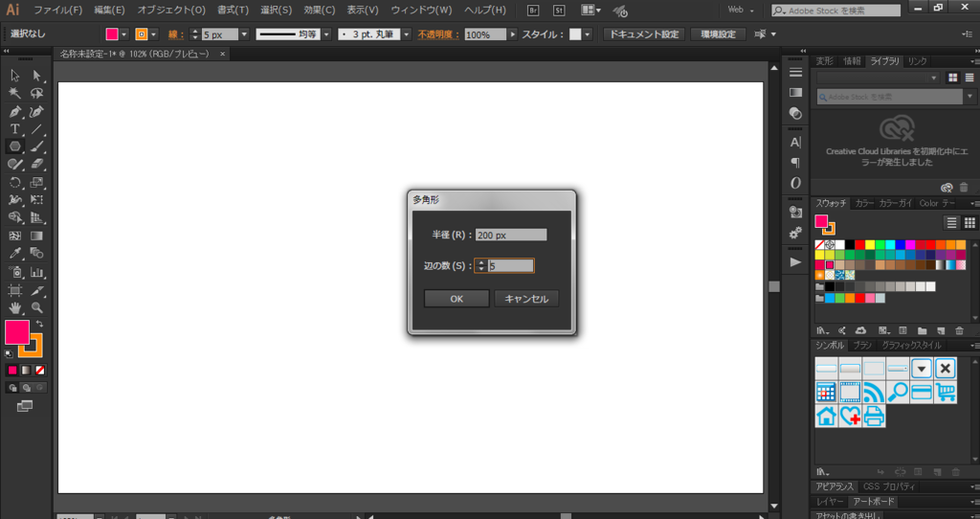Swap fill and stroke colors
Screen dimensions: 980x519
pos(39,324)
